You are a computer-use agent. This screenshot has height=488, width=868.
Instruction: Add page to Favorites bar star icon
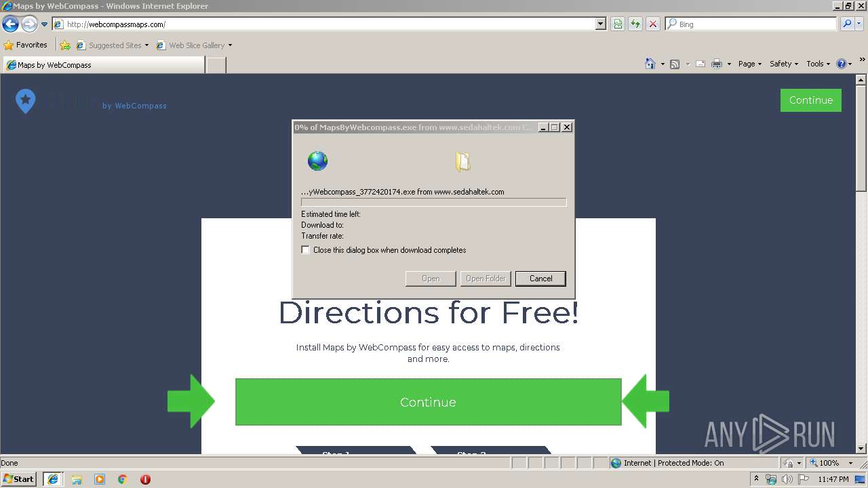point(65,45)
